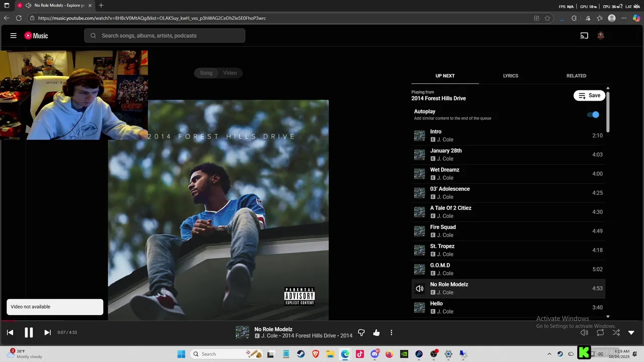This screenshot has height=362, width=644.
Task: Add page to favorites star
Action: pos(547,18)
